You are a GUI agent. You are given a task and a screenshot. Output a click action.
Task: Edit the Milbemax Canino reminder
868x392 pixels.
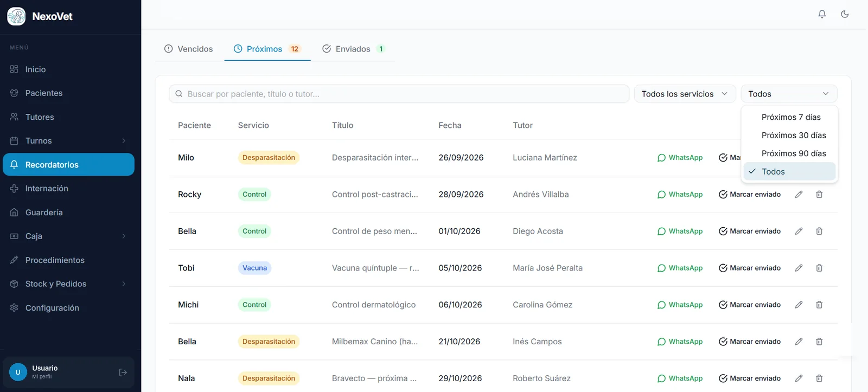pyautogui.click(x=799, y=342)
